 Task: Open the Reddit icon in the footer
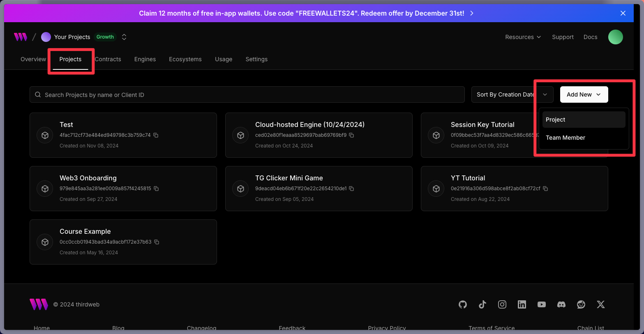(x=581, y=304)
